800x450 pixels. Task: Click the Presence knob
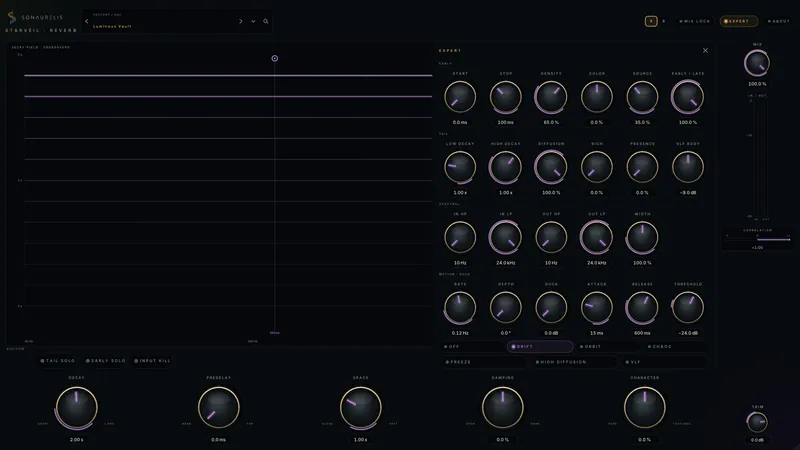pyautogui.click(x=642, y=167)
